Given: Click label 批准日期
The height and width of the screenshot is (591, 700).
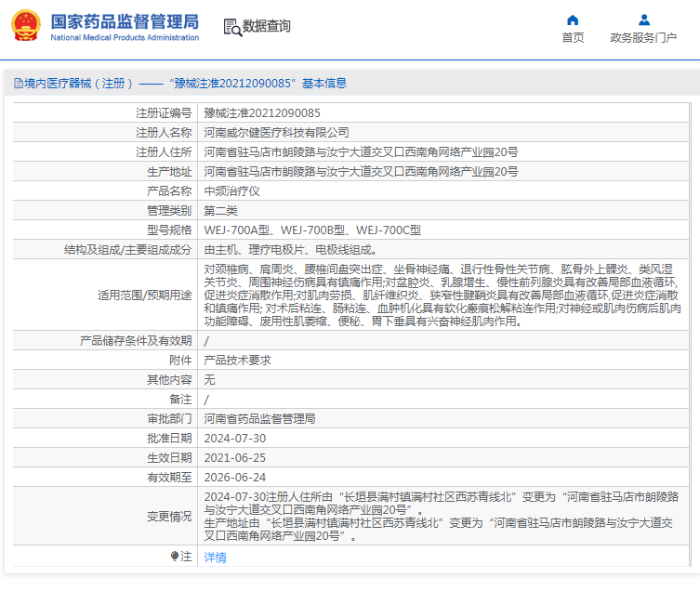Looking at the screenshot, I should point(169,439).
